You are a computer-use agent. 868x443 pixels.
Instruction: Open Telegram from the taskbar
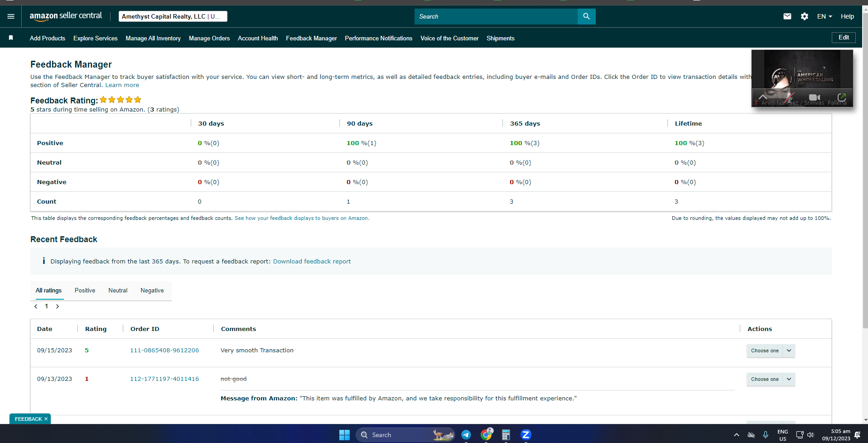tap(466, 435)
